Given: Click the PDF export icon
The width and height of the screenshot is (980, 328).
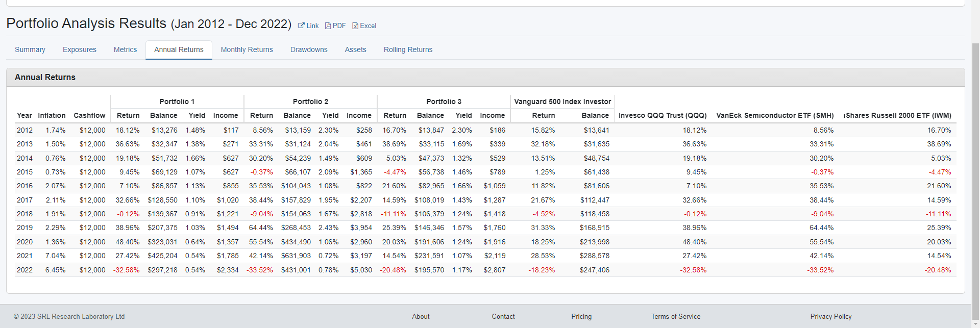Looking at the screenshot, I should 328,26.
